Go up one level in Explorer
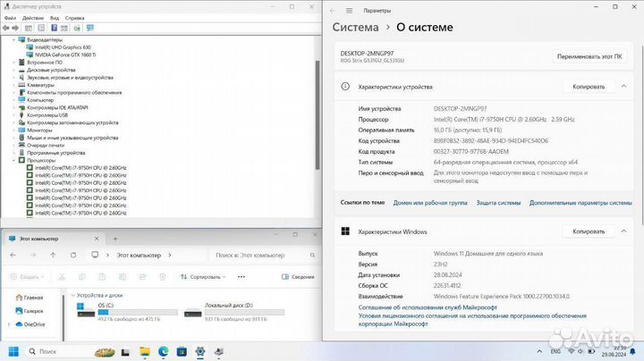644x361 pixels. 53,256
